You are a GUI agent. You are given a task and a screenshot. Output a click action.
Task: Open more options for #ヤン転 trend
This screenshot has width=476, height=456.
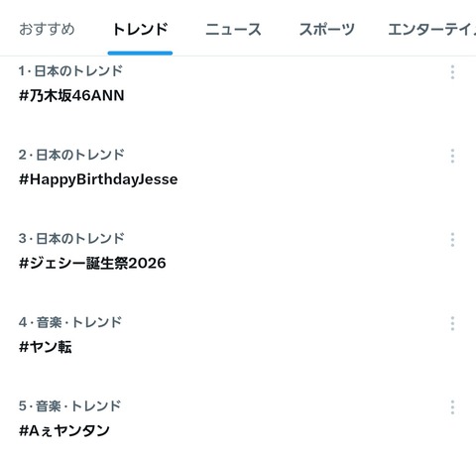(x=452, y=323)
